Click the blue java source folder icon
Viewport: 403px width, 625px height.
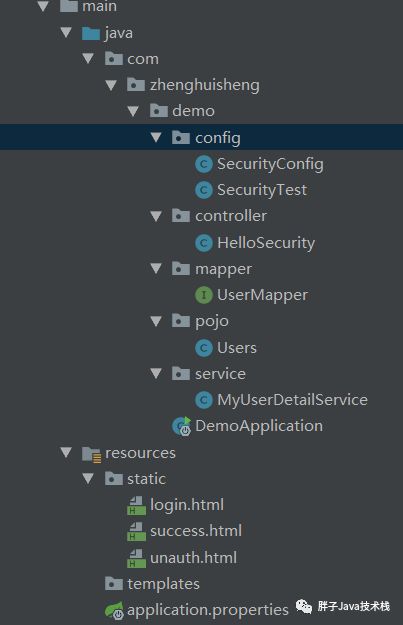point(91,33)
